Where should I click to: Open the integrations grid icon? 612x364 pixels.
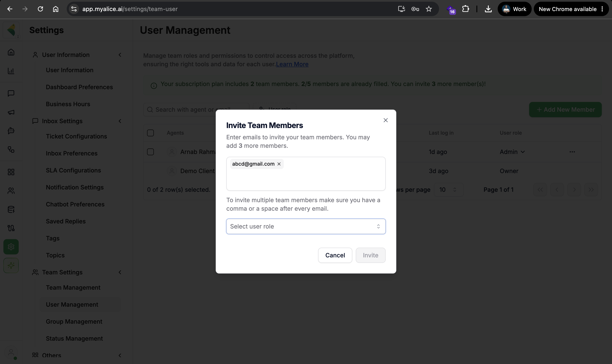point(11,172)
